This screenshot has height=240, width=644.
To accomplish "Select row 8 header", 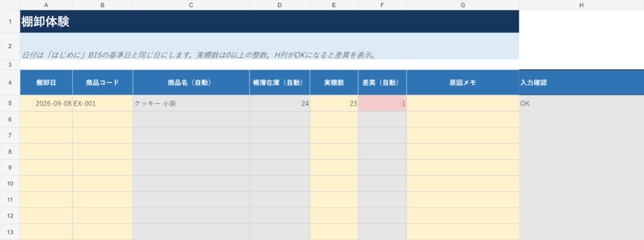I will point(10,151).
